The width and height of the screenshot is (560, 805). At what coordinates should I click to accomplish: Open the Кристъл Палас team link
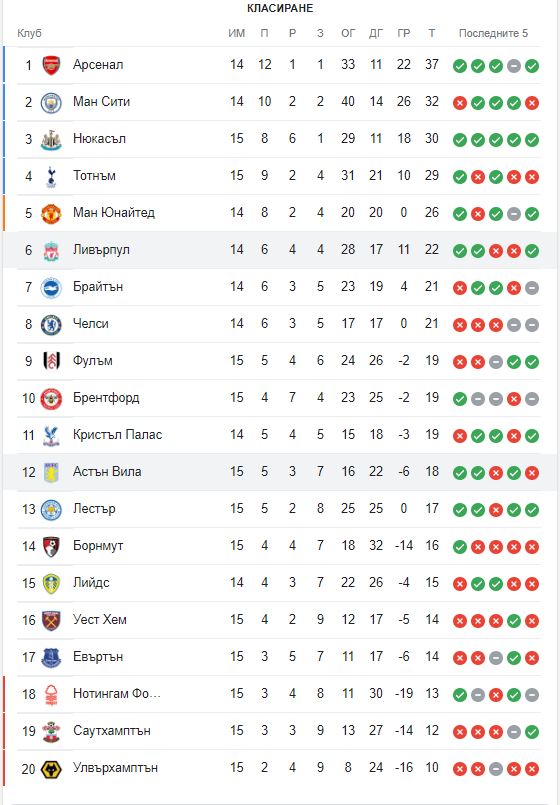click(x=118, y=434)
